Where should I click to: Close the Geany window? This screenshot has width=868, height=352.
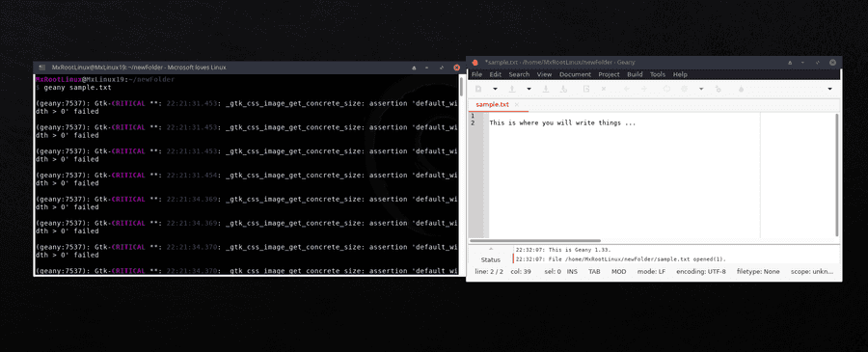click(x=832, y=63)
